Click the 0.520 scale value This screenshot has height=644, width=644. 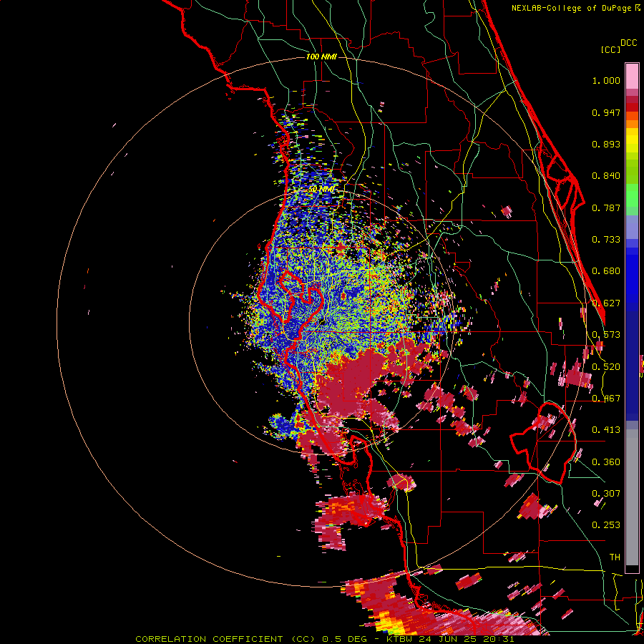pos(606,367)
